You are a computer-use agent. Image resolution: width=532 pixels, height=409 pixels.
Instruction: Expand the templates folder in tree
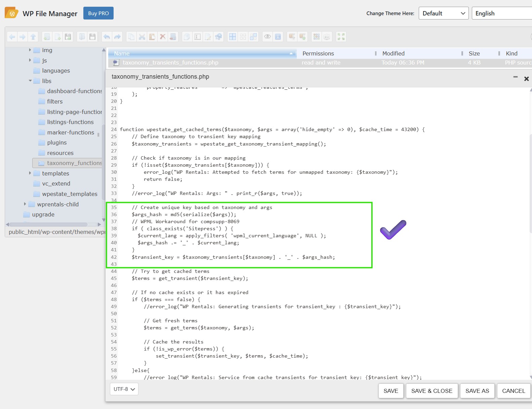pyautogui.click(x=30, y=173)
